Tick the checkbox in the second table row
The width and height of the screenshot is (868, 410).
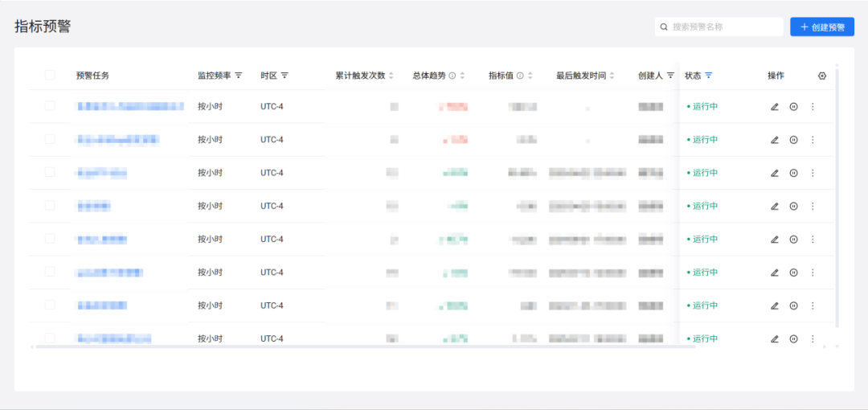click(x=50, y=139)
